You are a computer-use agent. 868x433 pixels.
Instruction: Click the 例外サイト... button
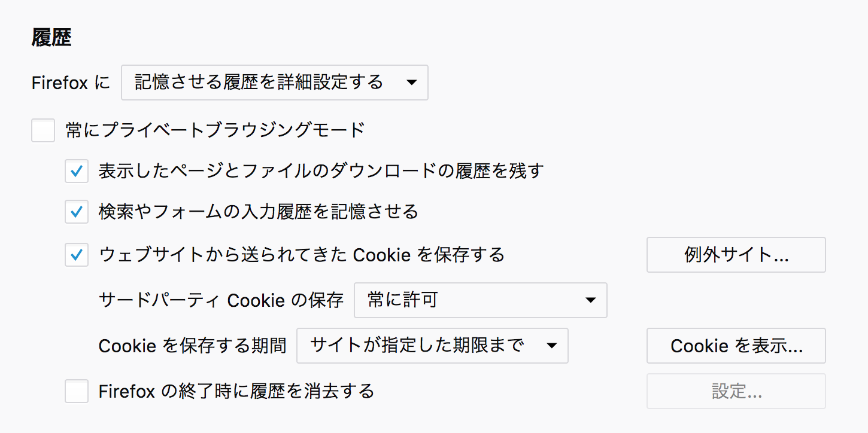[736, 255]
